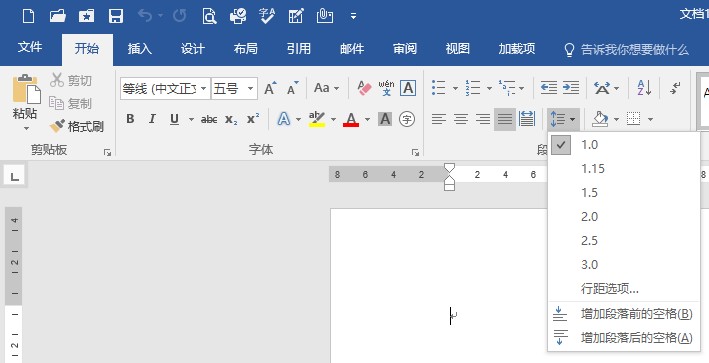This screenshot has width=709, height=363.
Task: Click 复制 copy button
Action: 71,104
